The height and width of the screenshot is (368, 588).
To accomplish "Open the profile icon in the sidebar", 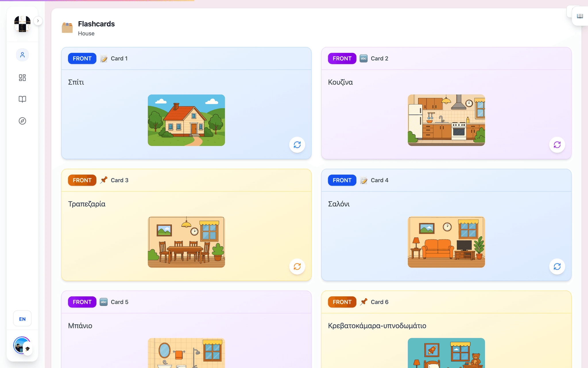I will pyautogui.click(x=22, y=55).
